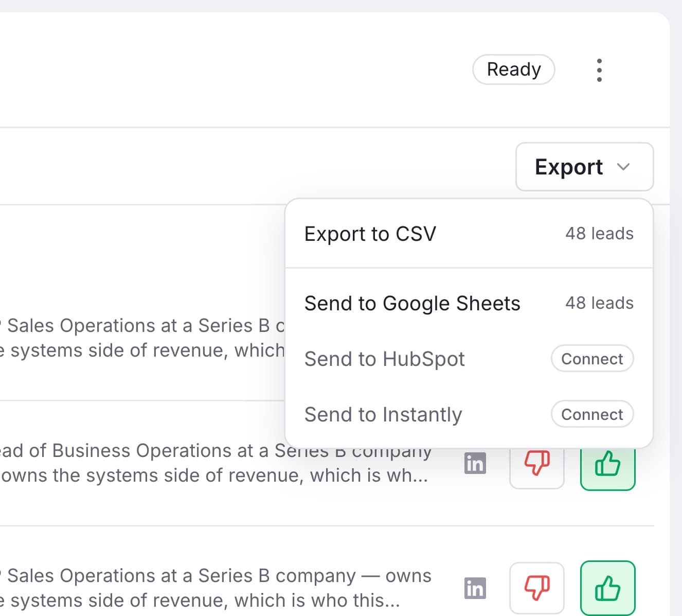Click the Ready status badge

pyautogui.click(x=514, y=69)
